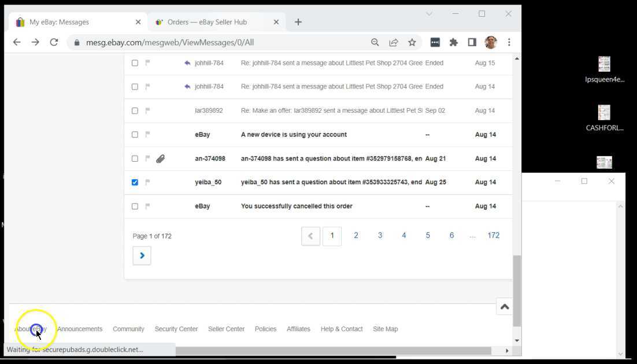Jump to page 172 of messages
This screenshot has width=637, height=364.
click(x=493, y=235)
